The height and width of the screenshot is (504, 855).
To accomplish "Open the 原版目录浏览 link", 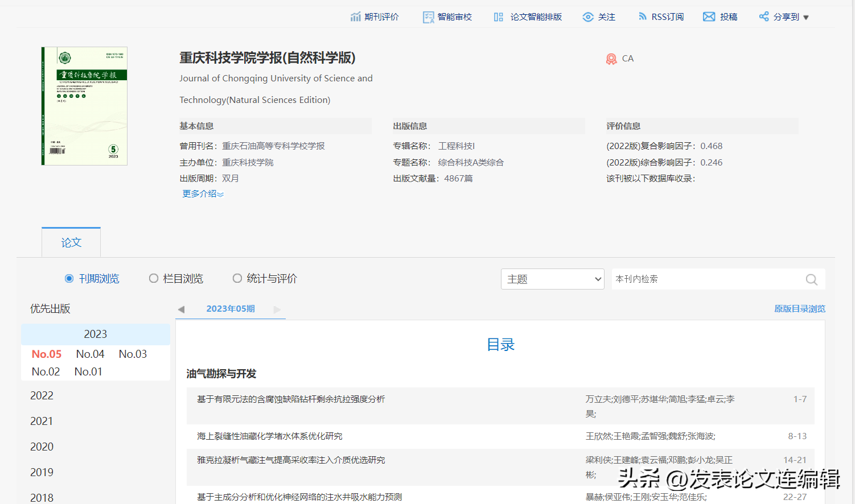I will click(x=800, y=309).
